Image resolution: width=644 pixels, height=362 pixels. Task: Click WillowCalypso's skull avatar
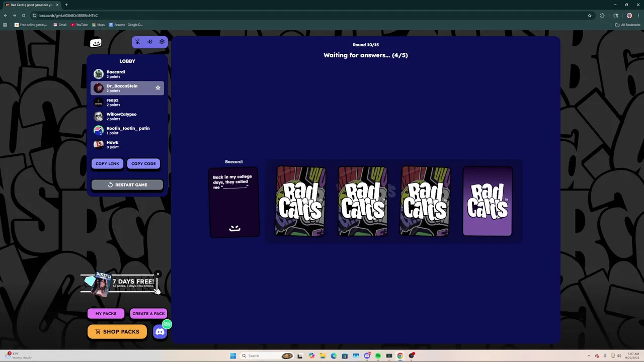99,116
